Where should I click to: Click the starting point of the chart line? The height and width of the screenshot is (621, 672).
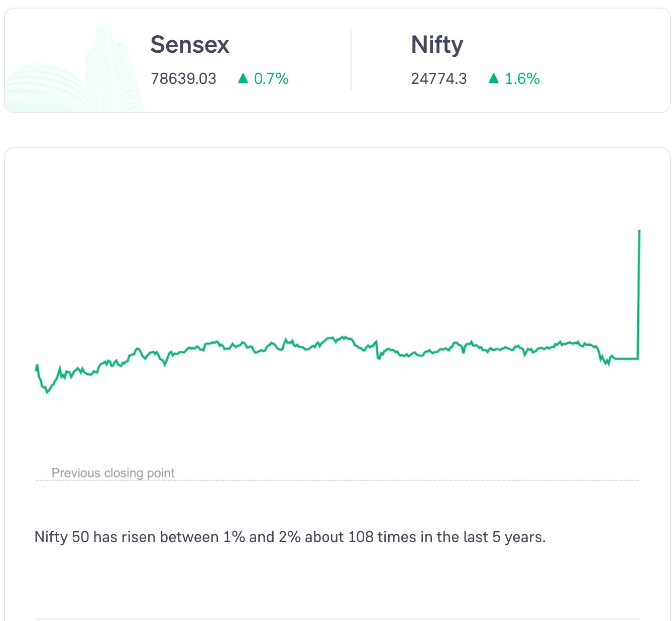coord(36,370)
